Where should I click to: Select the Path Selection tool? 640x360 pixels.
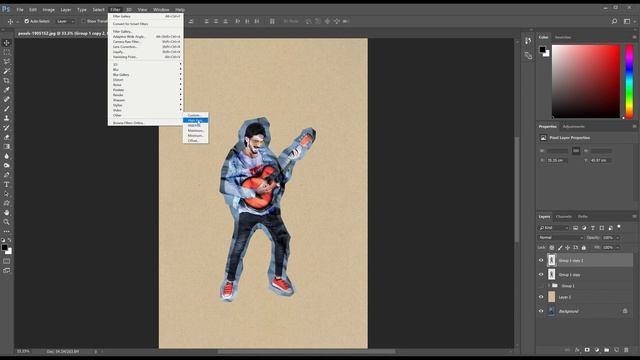point(7,194)
